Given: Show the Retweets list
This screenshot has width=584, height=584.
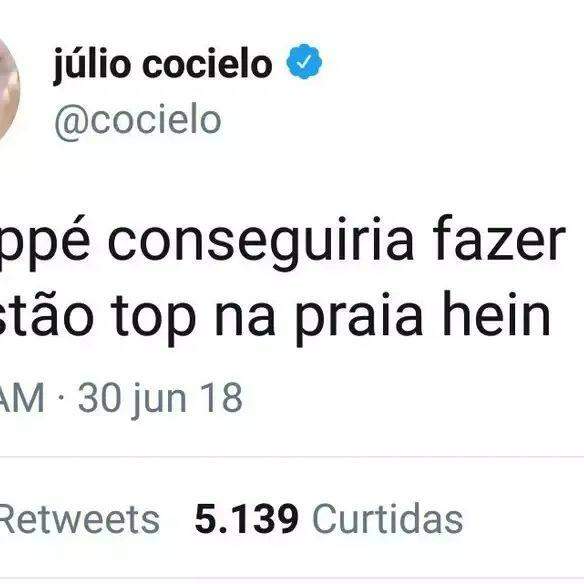Looking at the screenshot, I should tap(79, 519).
